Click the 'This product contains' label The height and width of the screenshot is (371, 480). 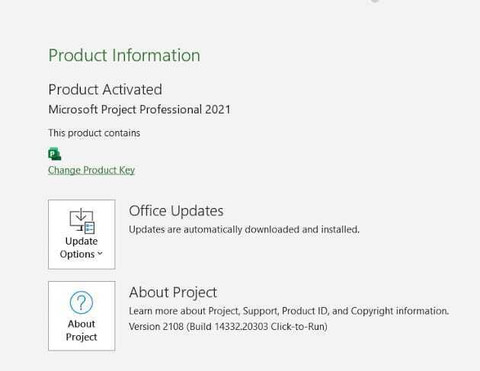click(94, 133)
